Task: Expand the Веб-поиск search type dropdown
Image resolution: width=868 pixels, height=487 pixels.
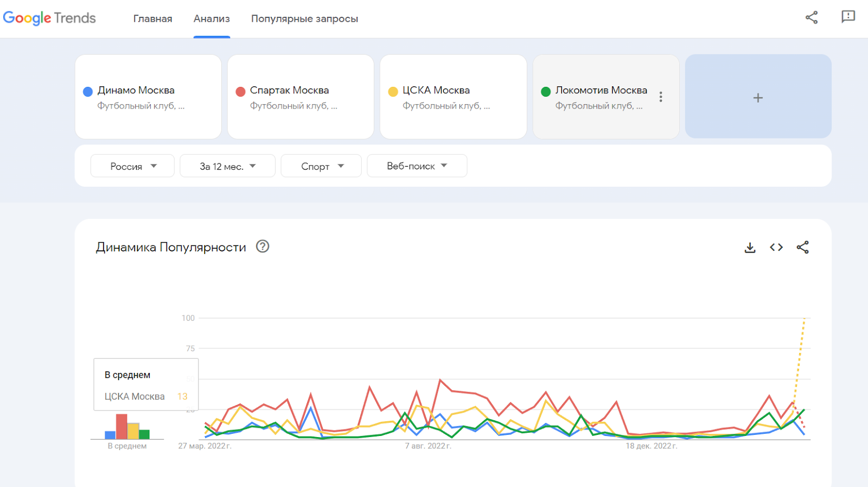Action: (417, 166)
